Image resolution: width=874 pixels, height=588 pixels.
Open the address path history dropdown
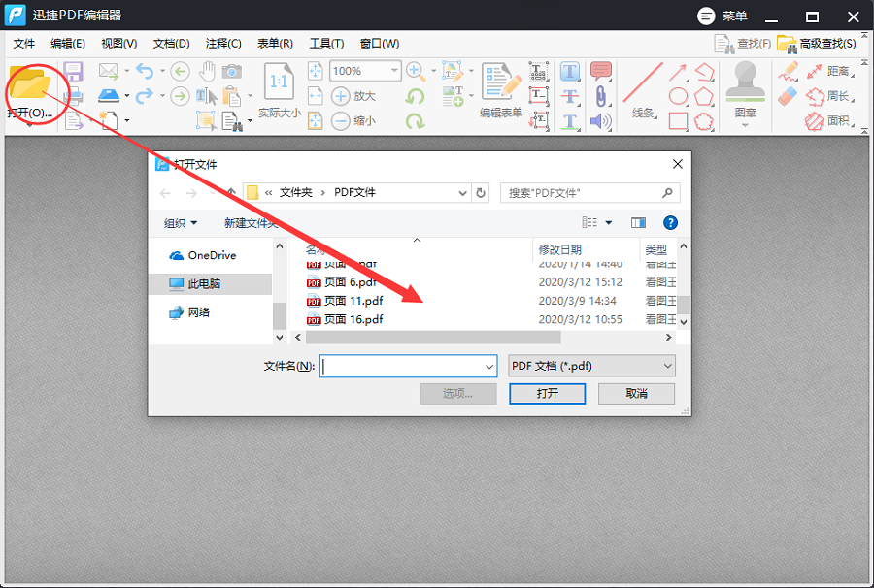tap(462, 193)
